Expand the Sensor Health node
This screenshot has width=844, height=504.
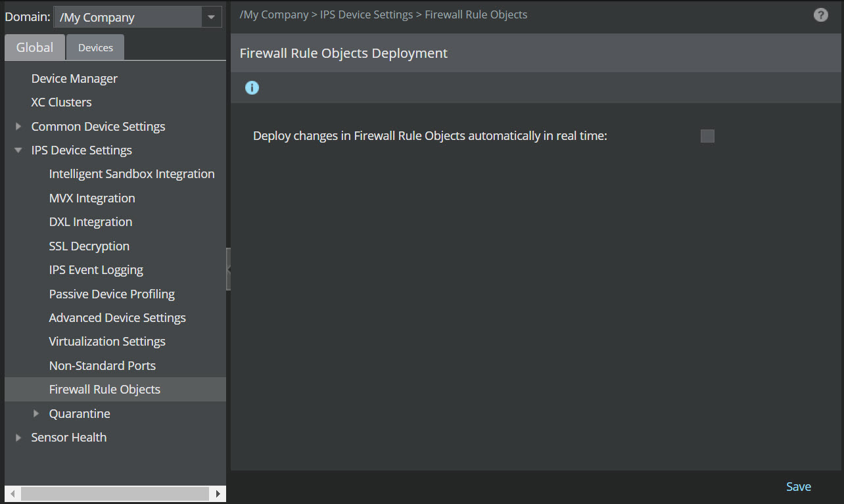coord(19,438)
